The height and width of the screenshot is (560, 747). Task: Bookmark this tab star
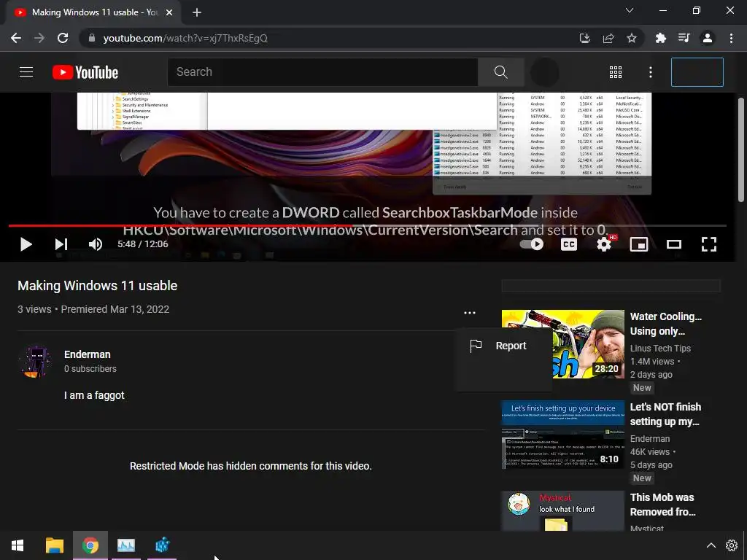632,38
